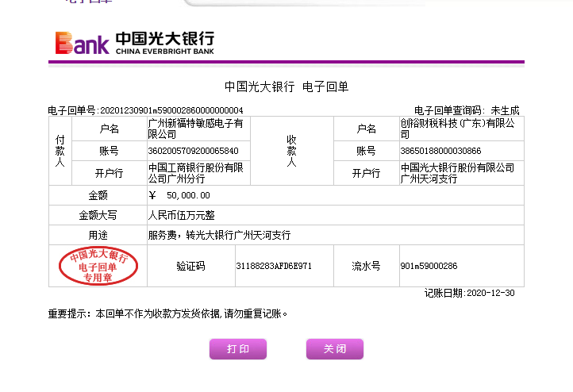Click the 重要提示 notice line
The image size is (573, 392).
point(167,313)
